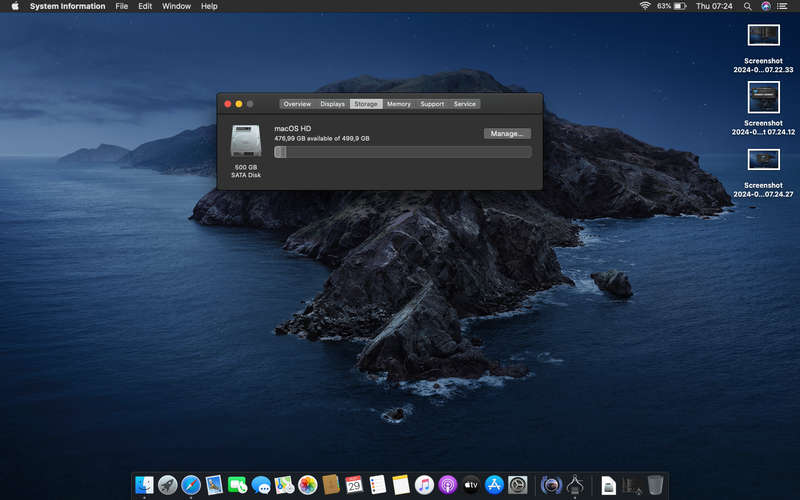Switch to the Support tab
Viewport: 800px width, 500px height.
(432, 104)
